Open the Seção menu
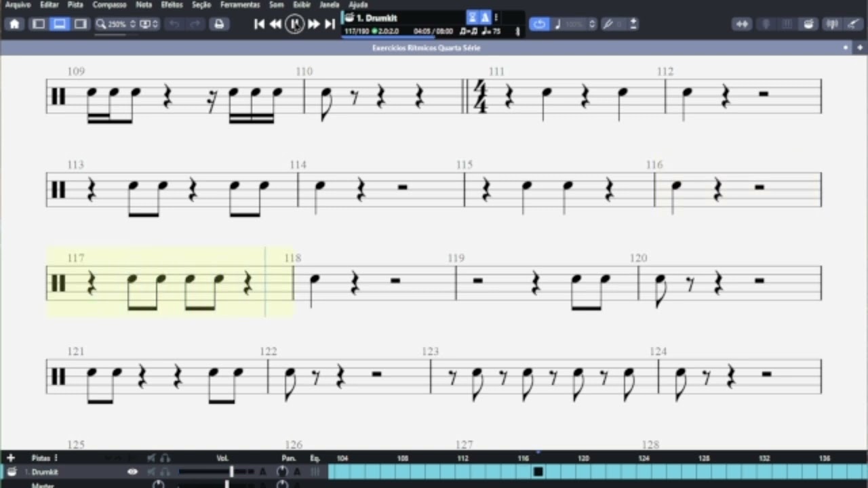The height and width of the screenshot is (488, 868). point(201,5)
